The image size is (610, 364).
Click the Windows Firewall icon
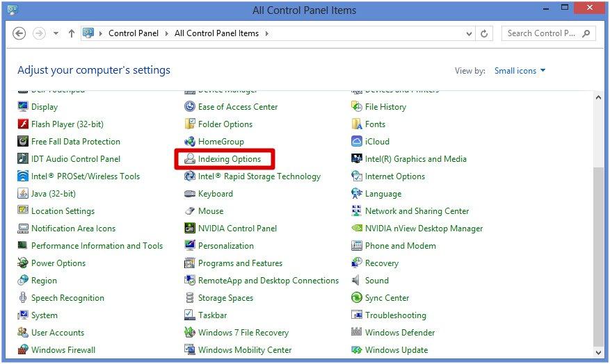coord(23,350)
